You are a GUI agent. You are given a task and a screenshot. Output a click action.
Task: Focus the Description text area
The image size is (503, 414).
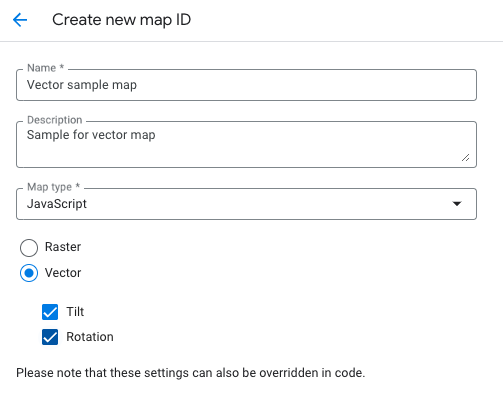[x=246, y=144]
